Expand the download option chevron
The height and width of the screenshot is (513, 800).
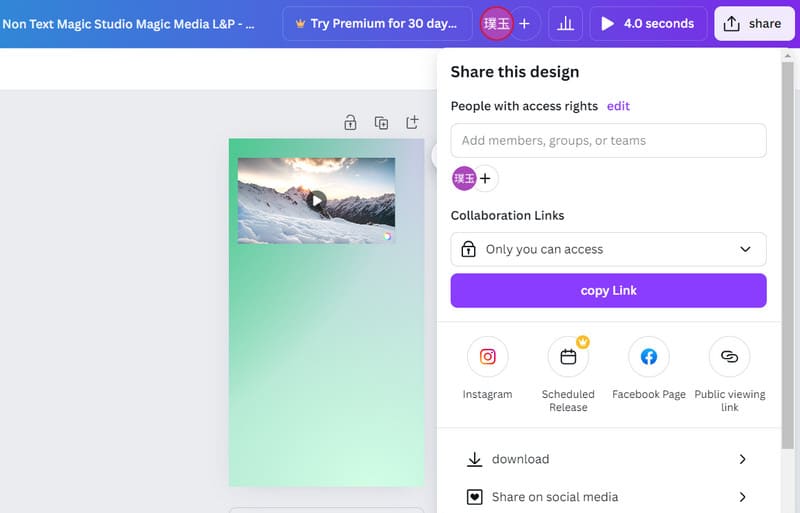coord(742,459)
